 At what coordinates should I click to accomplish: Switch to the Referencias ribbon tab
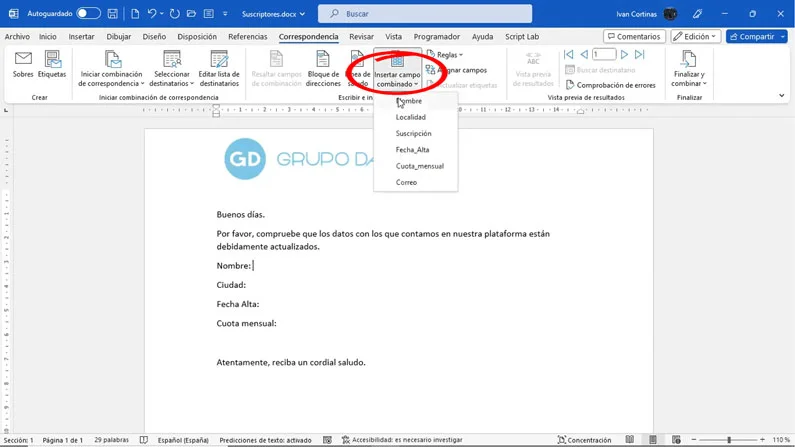(248, 36)
